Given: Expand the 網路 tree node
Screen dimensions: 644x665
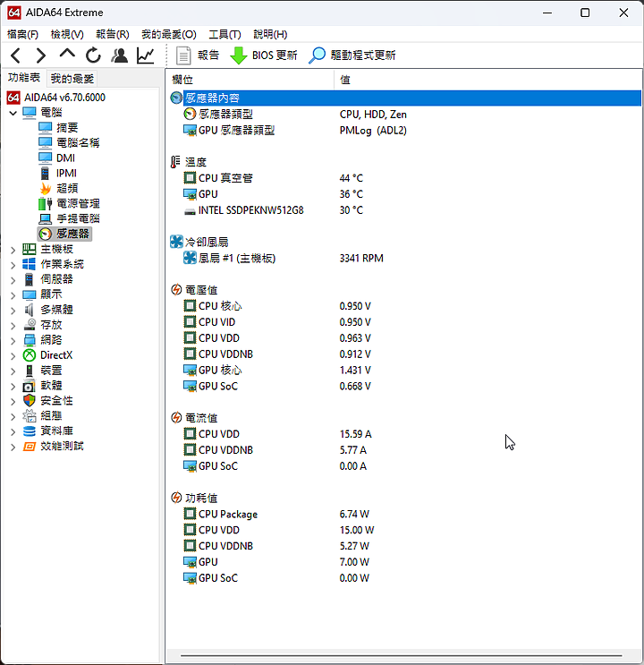Looking at the screenshot, I should 13,341.
